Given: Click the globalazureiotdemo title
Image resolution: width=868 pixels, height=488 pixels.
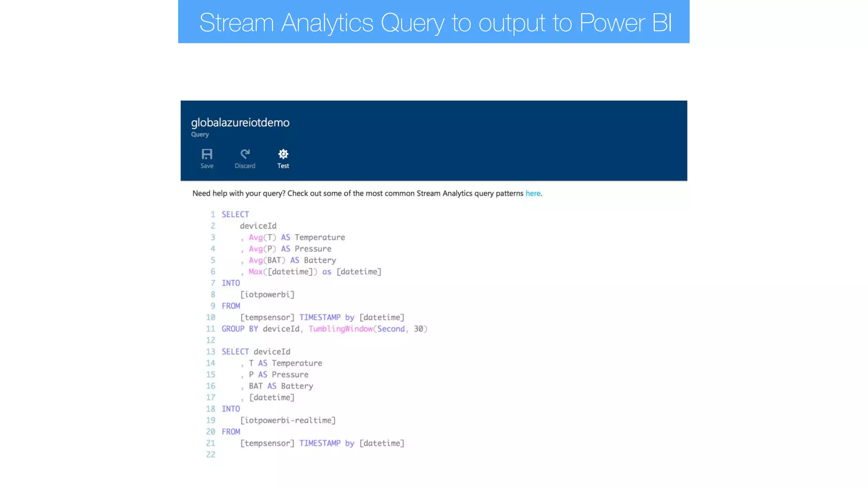Looking at the screenshot, I should [240, 123].
